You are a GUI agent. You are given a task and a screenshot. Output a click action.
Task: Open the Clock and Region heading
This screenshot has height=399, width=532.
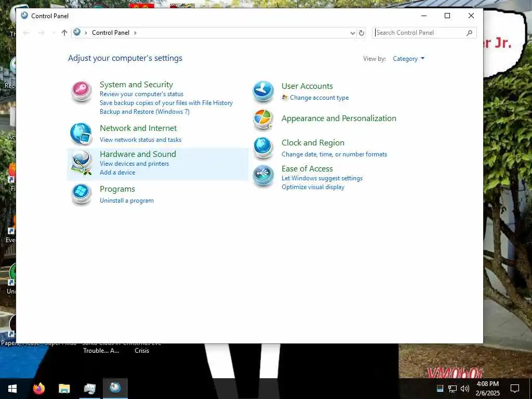(x=313, y=143)
